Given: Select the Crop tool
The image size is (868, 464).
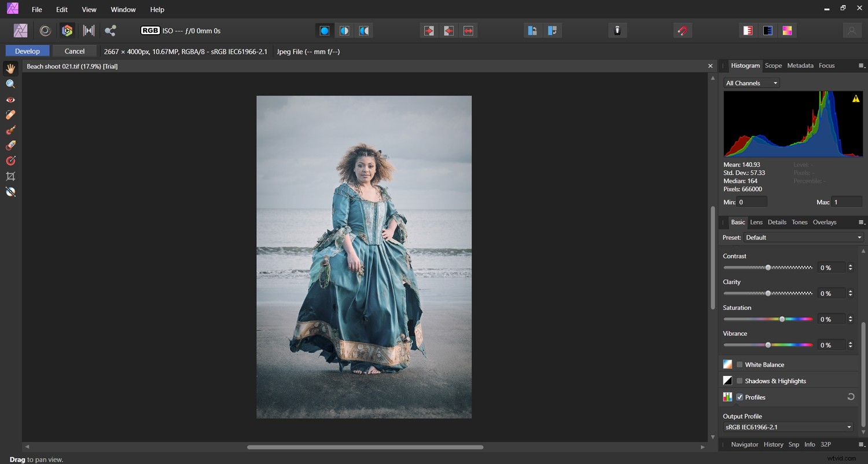Looking at the screenshot, I should tap(10, 176).
